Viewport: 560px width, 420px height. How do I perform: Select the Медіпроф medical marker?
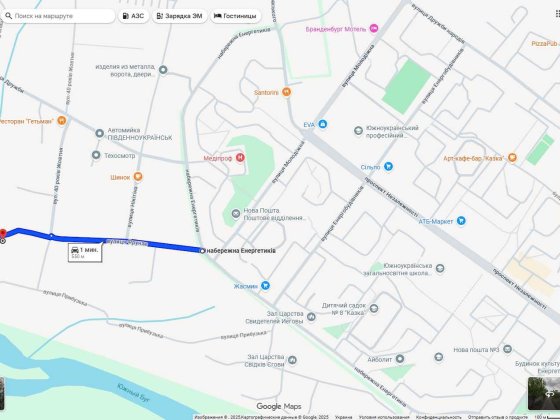(x=240, y=158)
